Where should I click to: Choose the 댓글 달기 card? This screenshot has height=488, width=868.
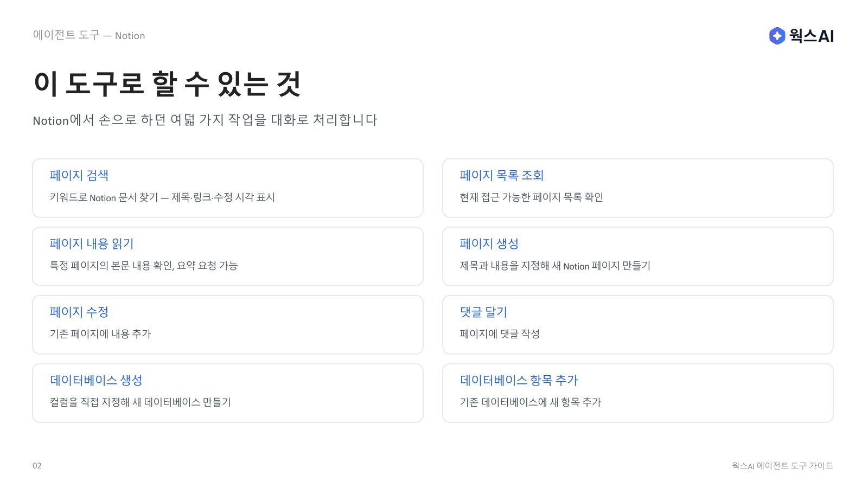pos(638,325)
